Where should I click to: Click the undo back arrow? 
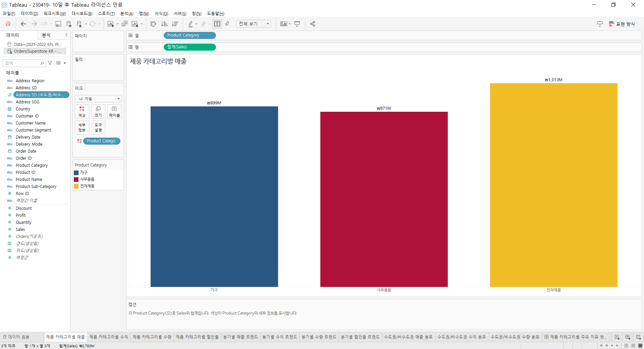coord(23,24)
